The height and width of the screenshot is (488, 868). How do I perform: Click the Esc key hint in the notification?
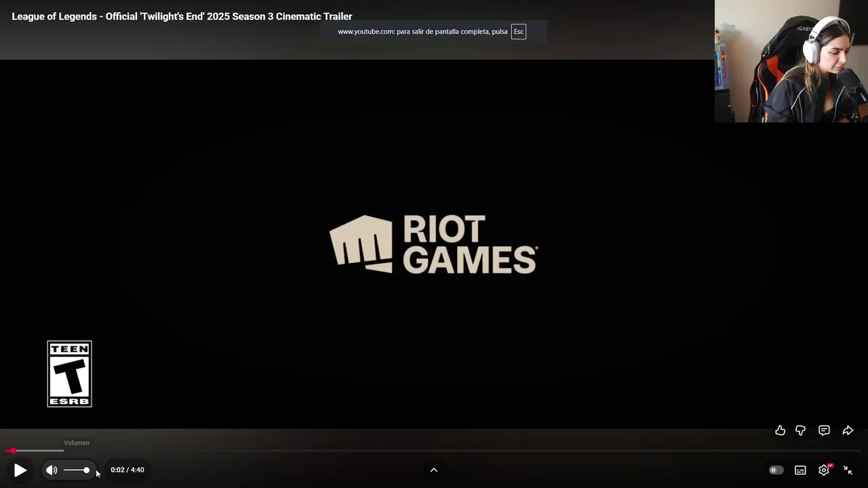point(519,32)
